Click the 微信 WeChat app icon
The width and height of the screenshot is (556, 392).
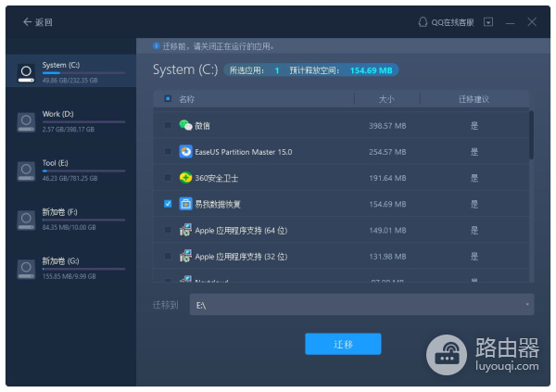pos(185,125)
